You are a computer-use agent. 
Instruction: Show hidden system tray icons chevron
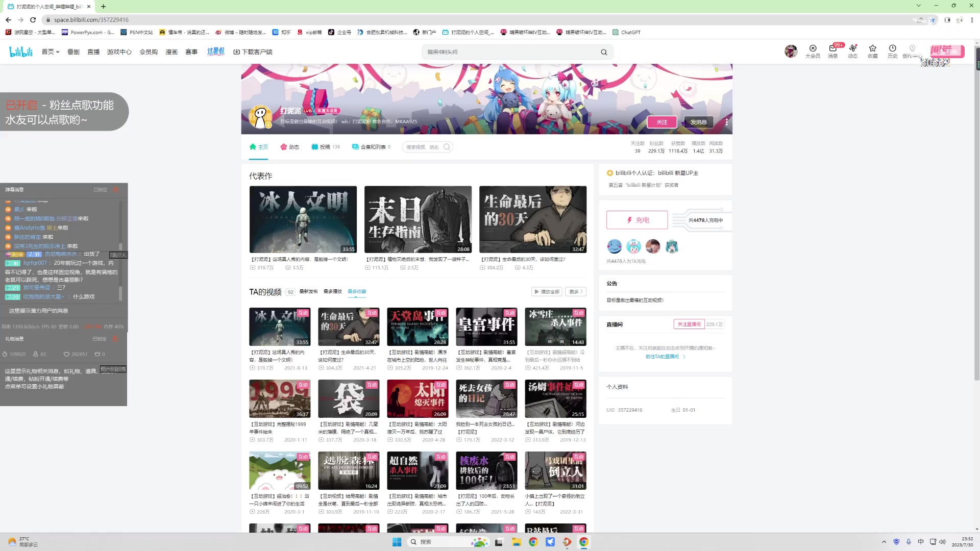click(x=884, y=542)
